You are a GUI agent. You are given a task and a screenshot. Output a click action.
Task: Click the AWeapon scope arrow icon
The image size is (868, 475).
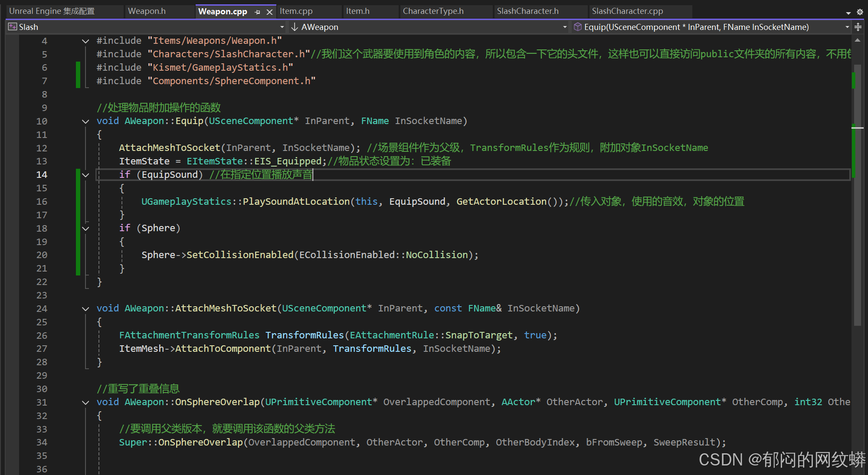tap(295, 27)
